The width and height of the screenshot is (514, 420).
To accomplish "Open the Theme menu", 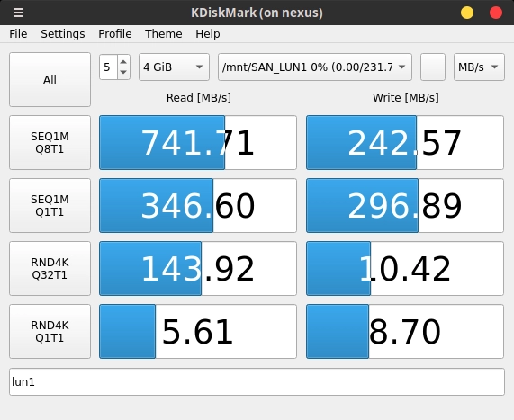I will [x=163, y=34].
